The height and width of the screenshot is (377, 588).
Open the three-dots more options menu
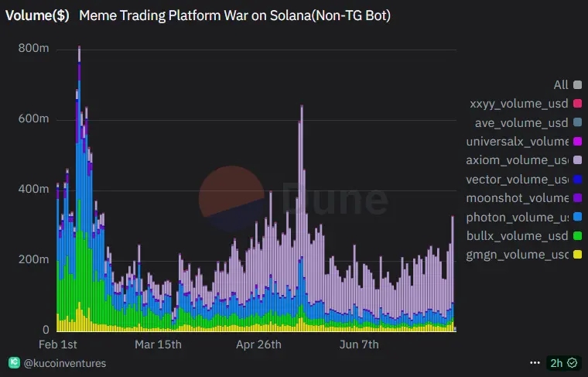535,363
